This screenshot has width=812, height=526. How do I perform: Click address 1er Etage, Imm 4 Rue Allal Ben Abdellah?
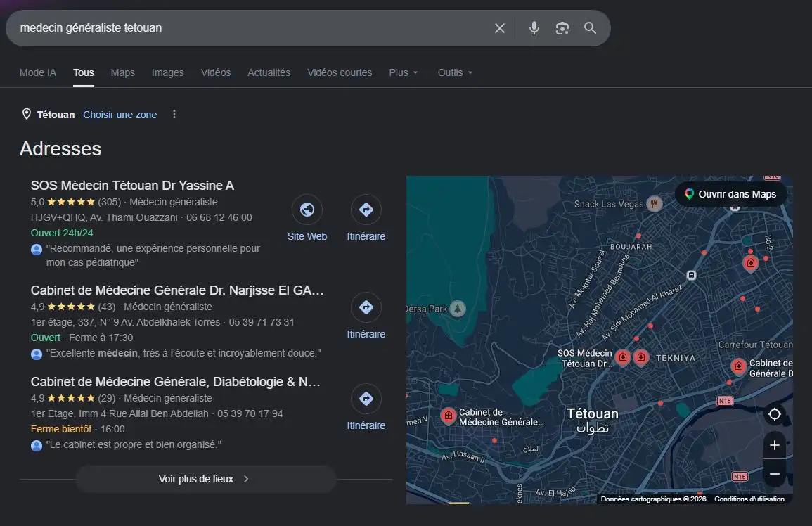[x=120, y=413]
